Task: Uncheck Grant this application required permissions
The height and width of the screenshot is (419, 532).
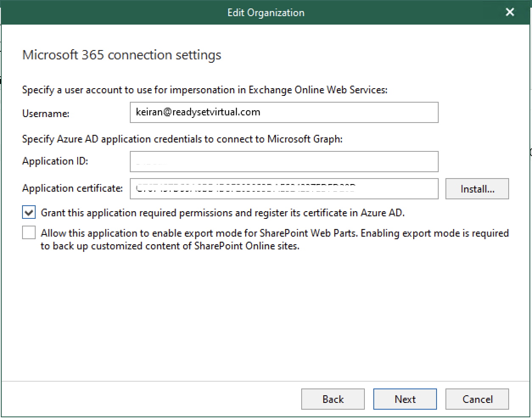Action: click(x=29, y=212)
